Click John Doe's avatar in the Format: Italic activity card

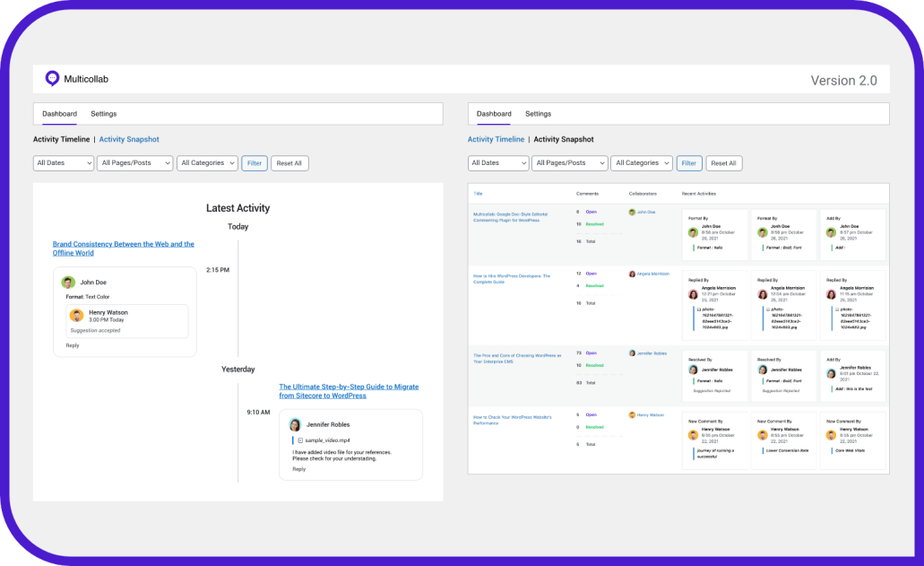[x=694, y=233]
